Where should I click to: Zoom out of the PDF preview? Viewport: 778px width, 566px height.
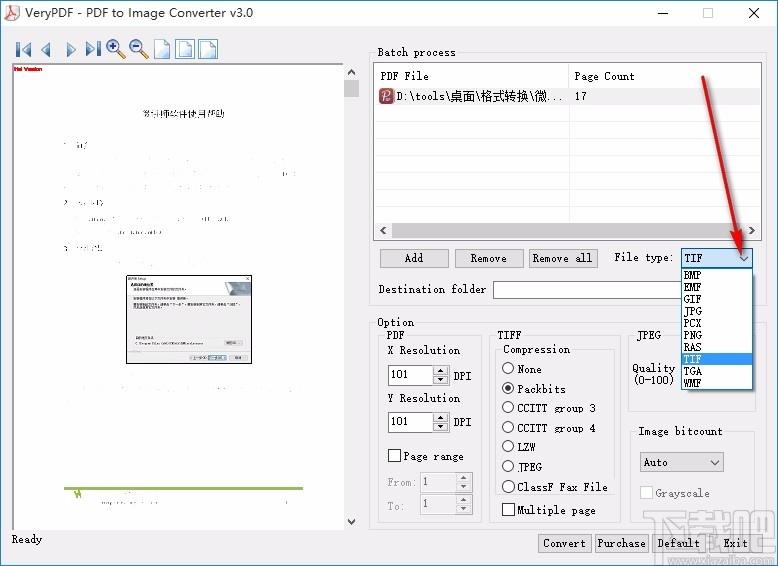click(x=138, y=49)
